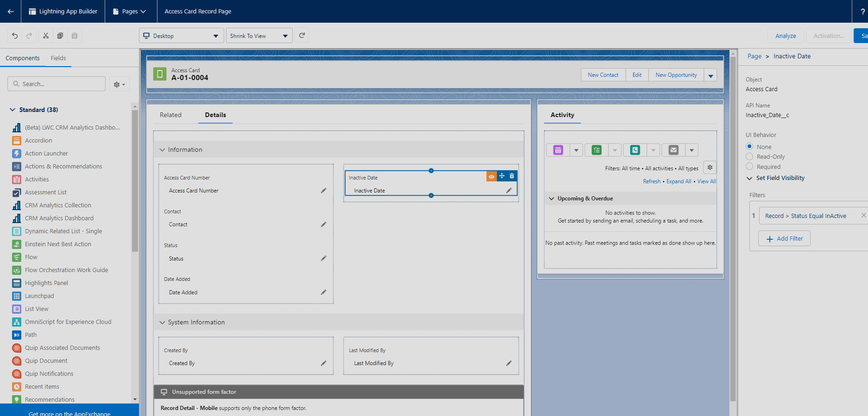Undo the last change

coord(15,36)
